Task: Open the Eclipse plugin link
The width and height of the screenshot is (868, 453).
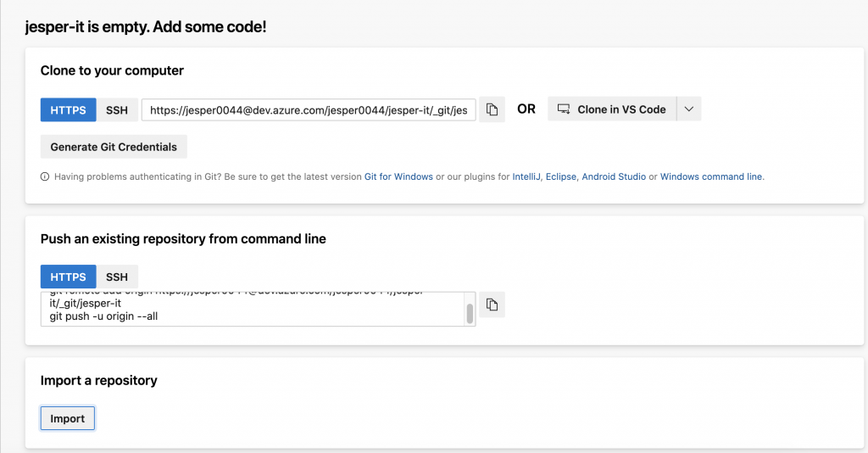Action: pyautogui.click(x=561, y=176)
